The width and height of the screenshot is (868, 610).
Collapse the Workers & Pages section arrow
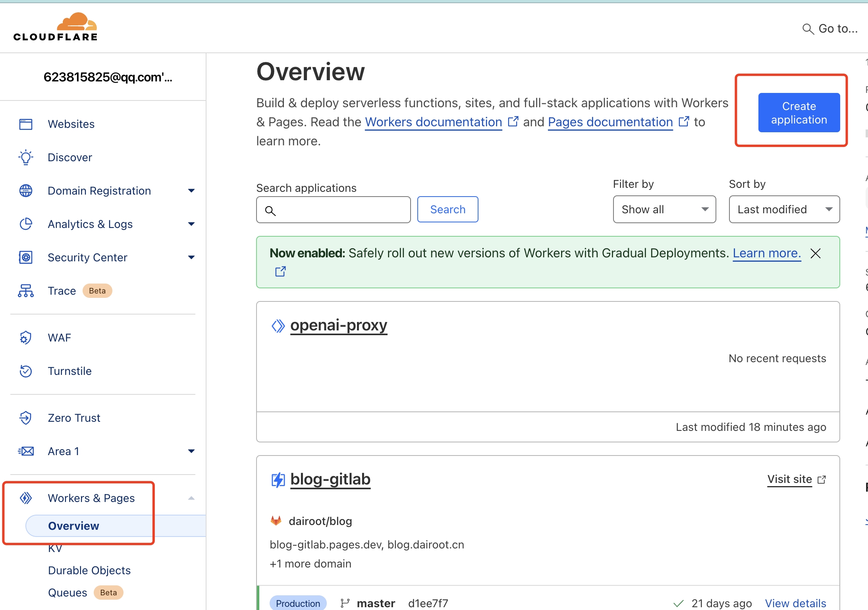191,498
